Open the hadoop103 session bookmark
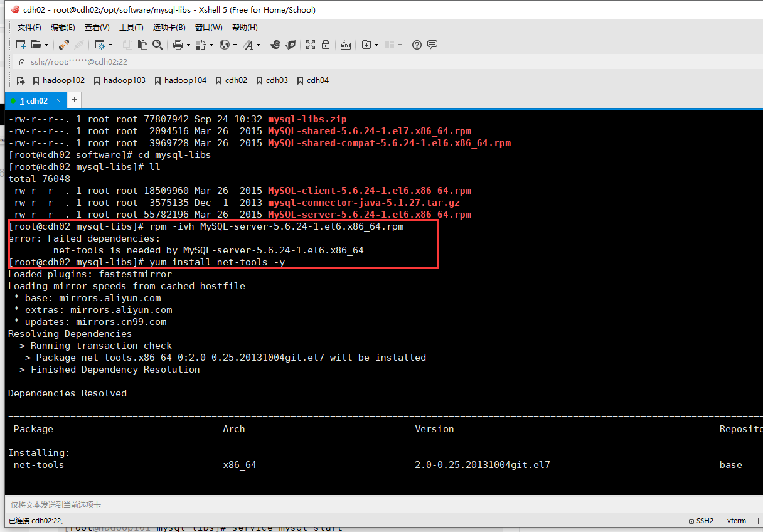Screen dimensions: 763x532 (119, 80)
